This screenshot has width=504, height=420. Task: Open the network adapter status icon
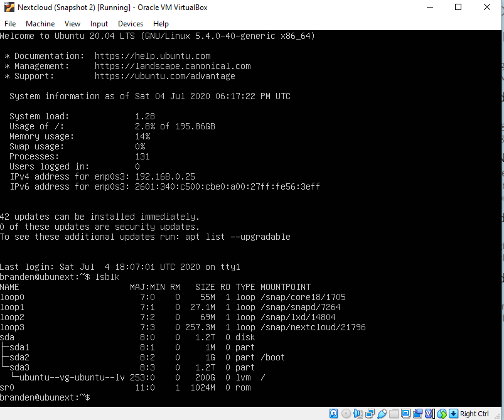pyautogui.click(x=370, y=414)
